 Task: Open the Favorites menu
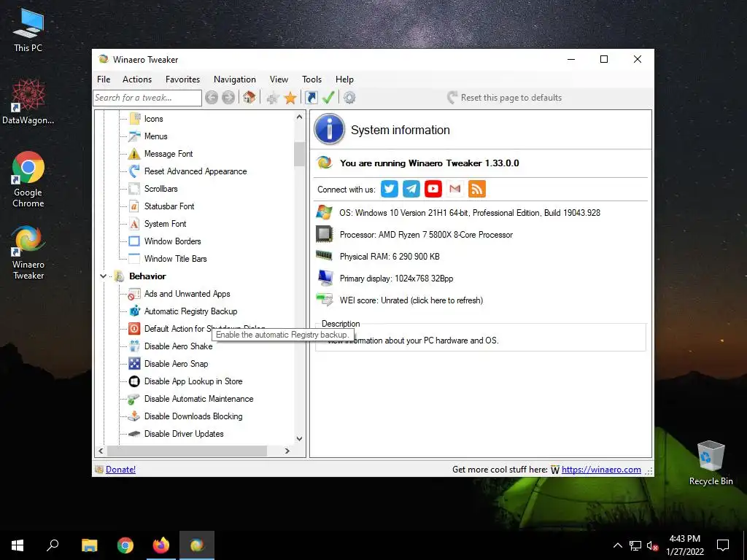click(x=182, y=79)
